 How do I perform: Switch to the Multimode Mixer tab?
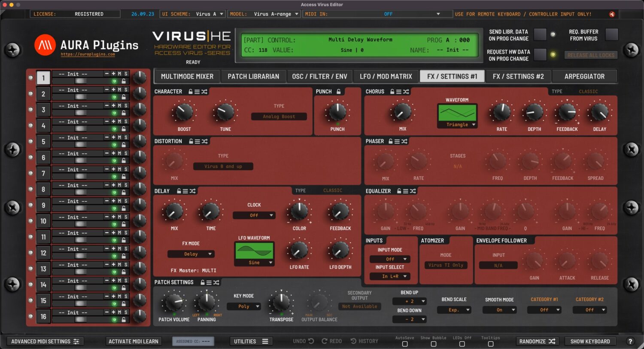click(x=187, y=77)
